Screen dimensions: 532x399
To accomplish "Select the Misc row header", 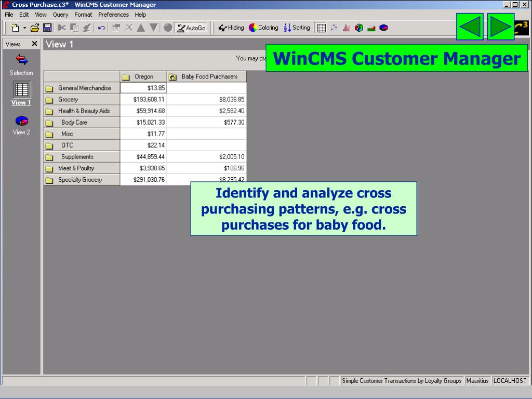I will (82, 134).
